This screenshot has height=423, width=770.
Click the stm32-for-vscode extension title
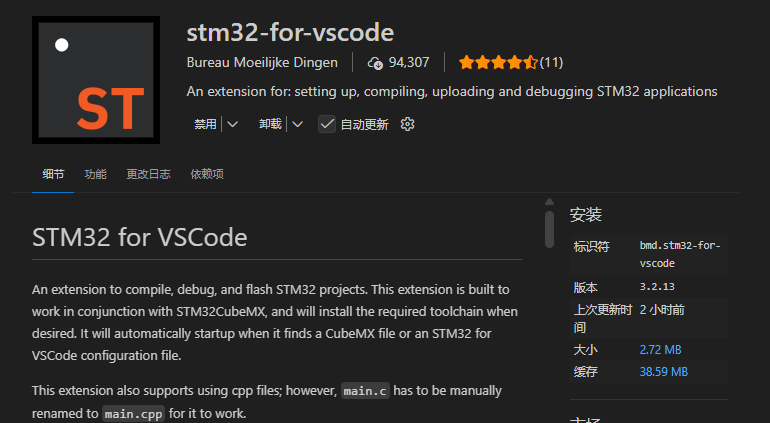(290, 32)
